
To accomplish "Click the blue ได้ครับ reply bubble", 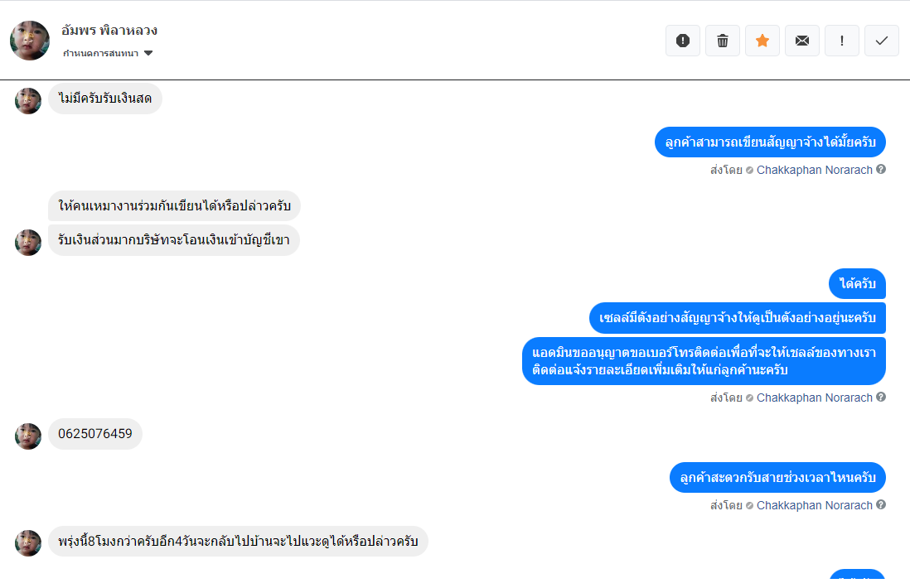I will 857,284.
